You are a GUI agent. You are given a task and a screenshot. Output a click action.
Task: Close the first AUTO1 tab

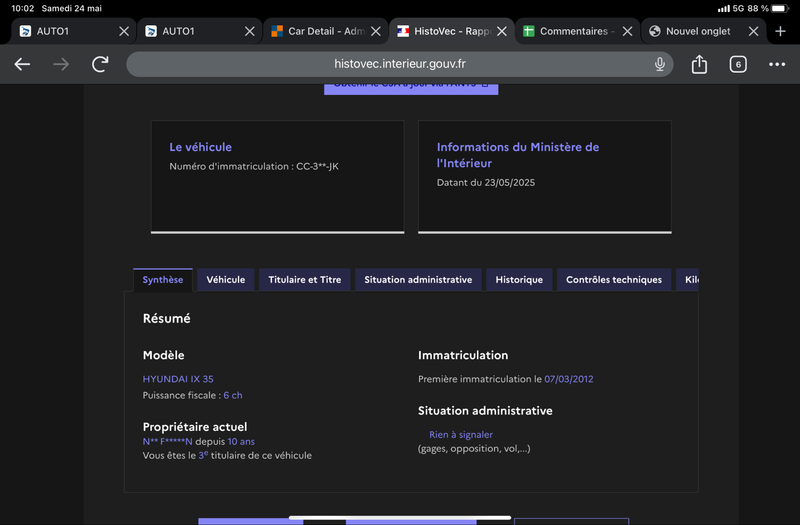pos(124,31)
